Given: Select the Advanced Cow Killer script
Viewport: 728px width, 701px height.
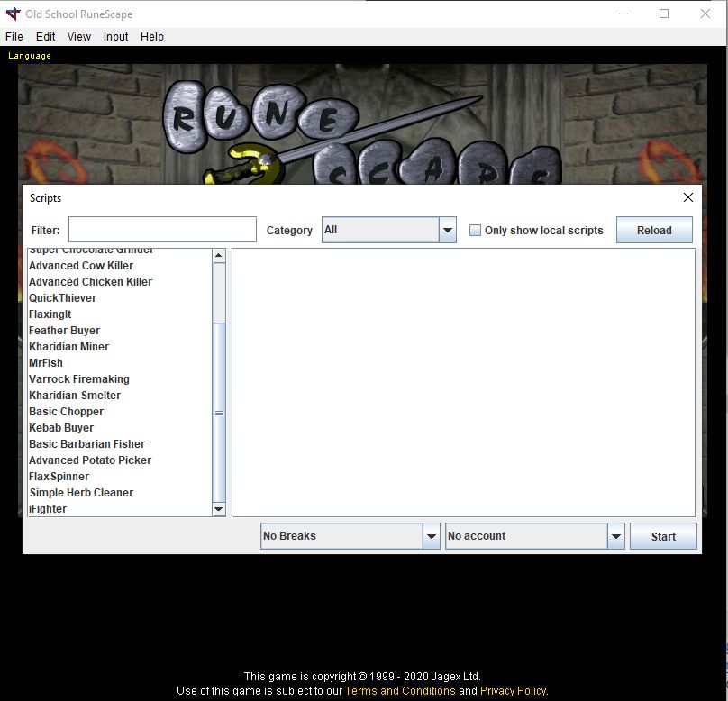Looking at the screenshot, I should [x=81, y=265].
